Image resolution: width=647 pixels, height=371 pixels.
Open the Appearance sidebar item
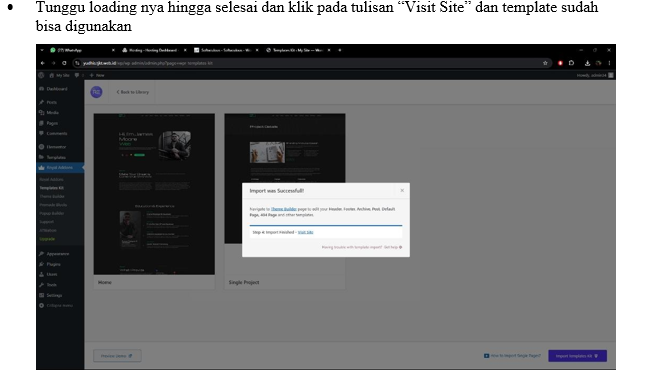pos(59,253)
